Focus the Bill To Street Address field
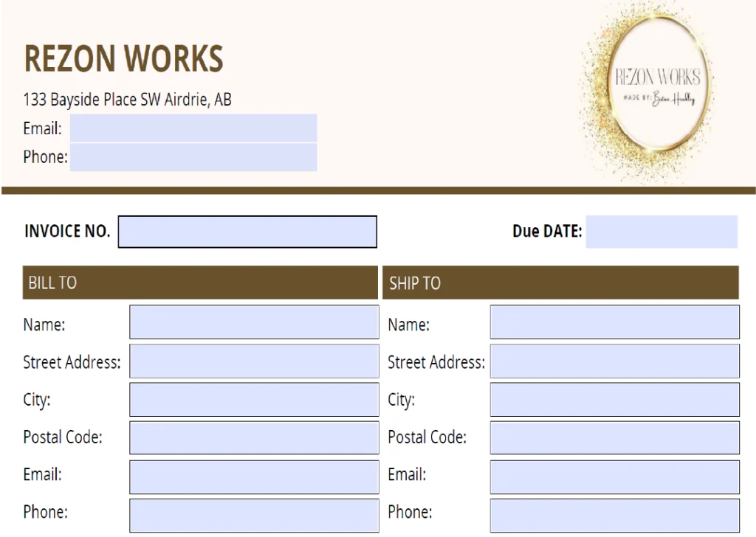Viewport: 756px width, 537px height. (254, 361)
